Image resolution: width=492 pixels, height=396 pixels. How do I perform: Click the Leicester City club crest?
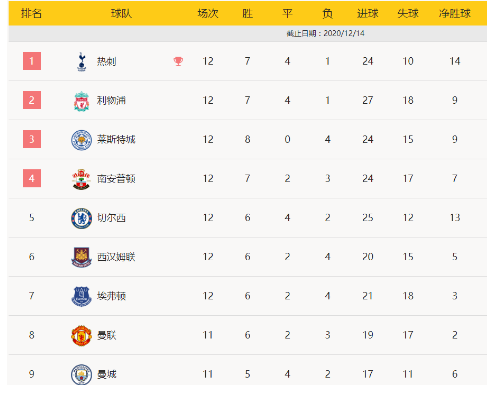click(81, 140)
